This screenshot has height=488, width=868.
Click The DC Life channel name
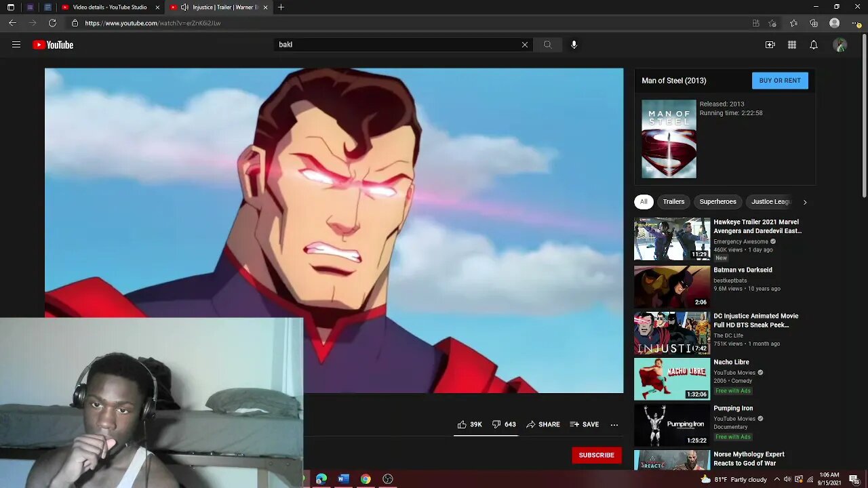pyautogui.click(x=728, y=335)
